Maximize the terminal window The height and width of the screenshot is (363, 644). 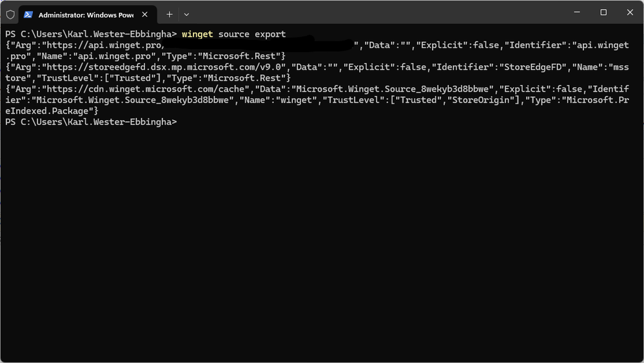[x=603, y=12]
